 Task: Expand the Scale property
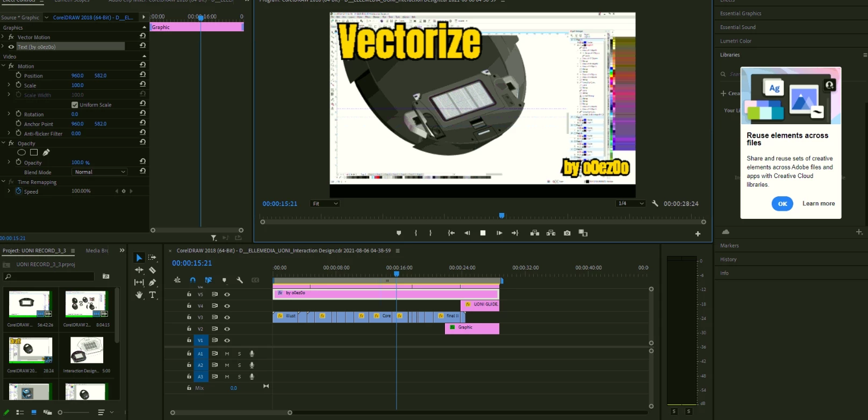pos(9,85)
